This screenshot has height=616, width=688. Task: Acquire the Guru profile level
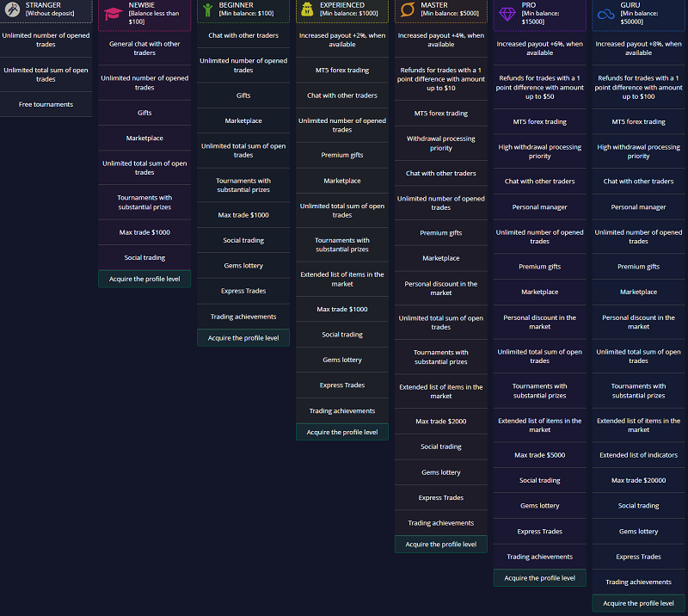(638, 603)
